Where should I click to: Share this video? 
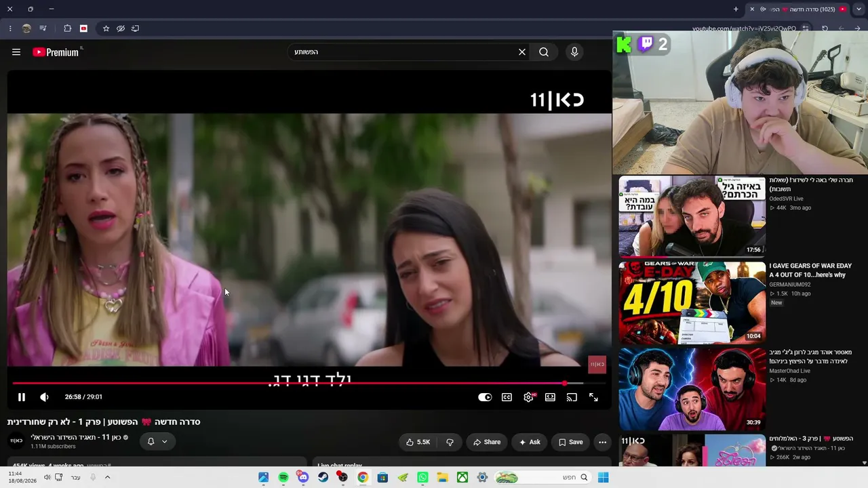pos(487,442)
